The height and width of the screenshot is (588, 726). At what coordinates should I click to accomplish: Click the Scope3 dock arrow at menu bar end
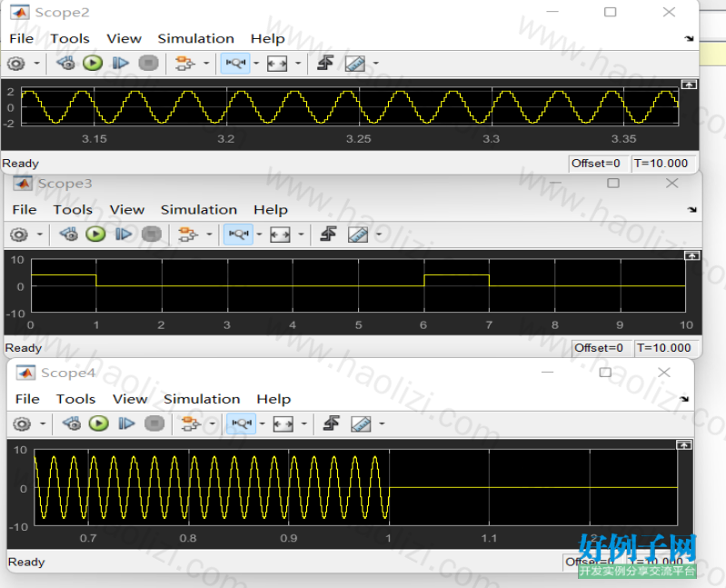[692, 210]
